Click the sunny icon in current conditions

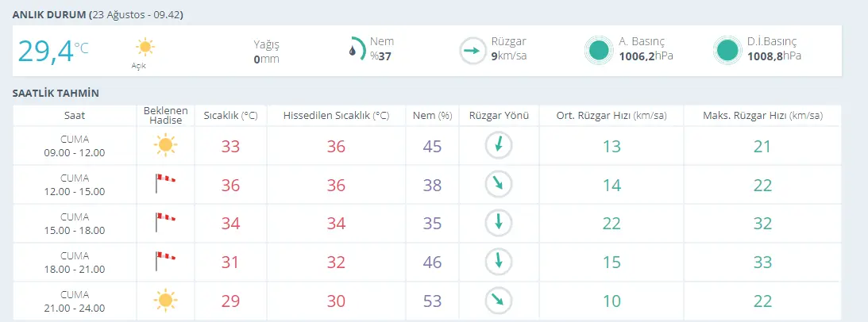click(145, 48)
